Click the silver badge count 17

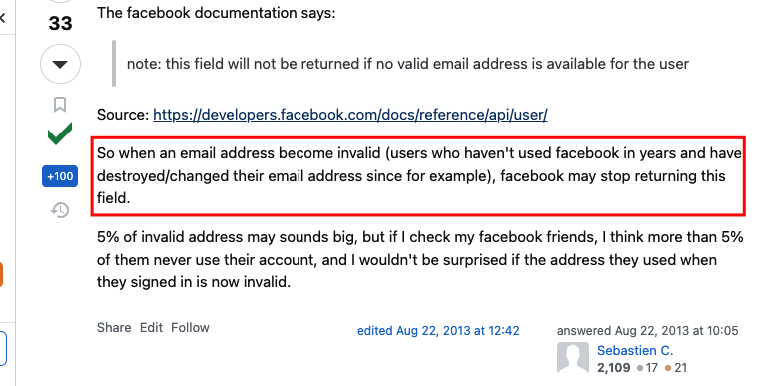647,368
